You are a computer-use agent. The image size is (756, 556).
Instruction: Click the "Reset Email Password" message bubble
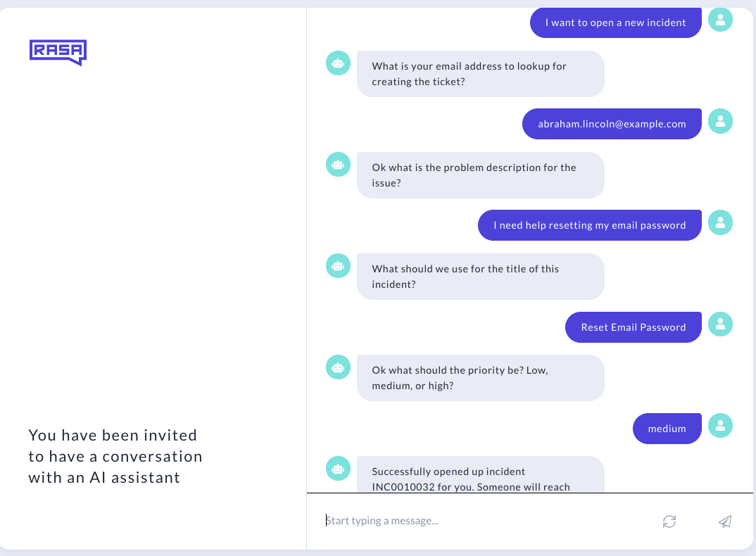click(x=633, y=327)
